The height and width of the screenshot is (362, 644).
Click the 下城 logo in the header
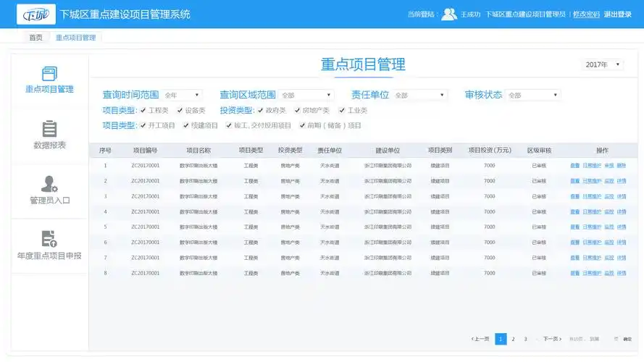(x=36, y=14)
